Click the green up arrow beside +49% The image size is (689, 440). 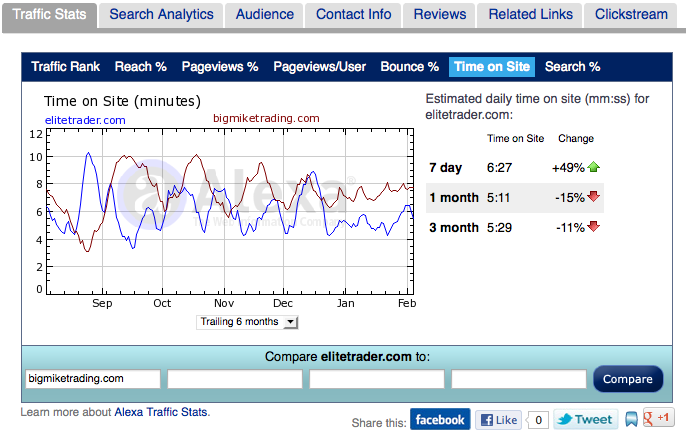pyautogui.click(x=594, y=167)
